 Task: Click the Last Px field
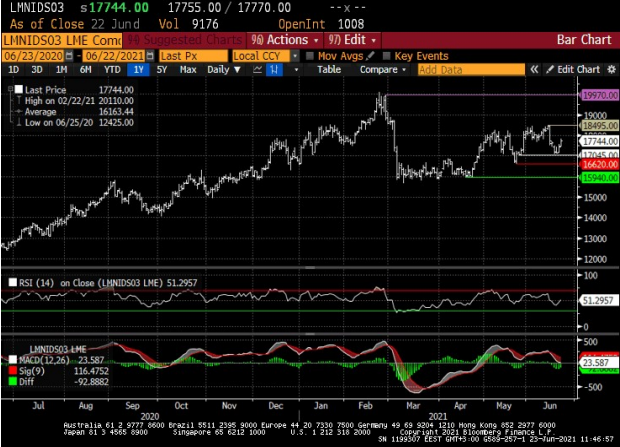coord(193,56)
